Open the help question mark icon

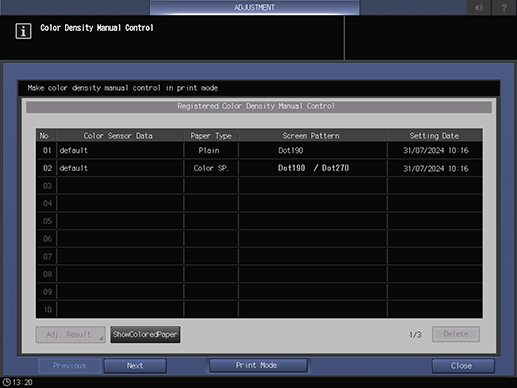tap(504, 7)
